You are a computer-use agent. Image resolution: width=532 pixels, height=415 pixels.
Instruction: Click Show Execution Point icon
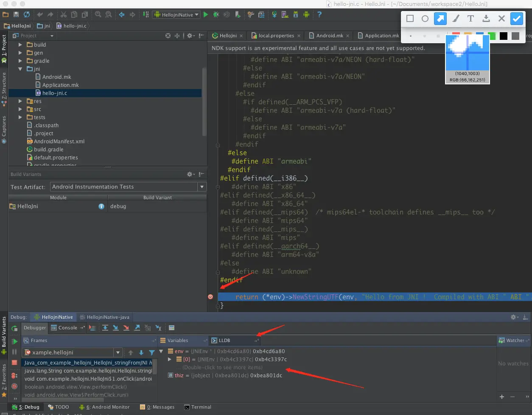[92, 328]
